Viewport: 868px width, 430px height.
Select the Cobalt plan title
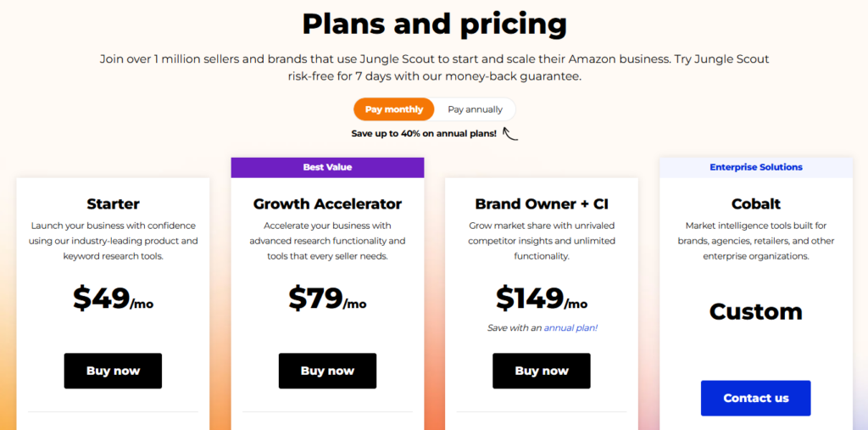pyautogui.click(x=755, y=204)
